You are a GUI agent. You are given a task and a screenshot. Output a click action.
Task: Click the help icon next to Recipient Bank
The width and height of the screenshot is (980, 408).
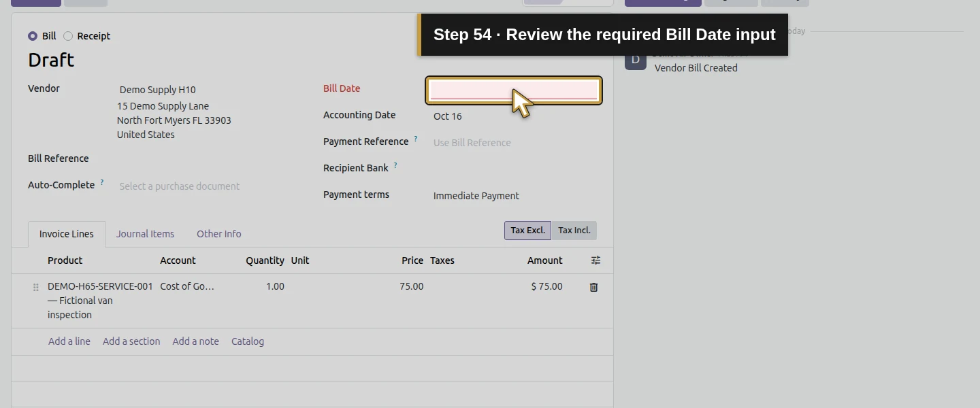(395, 165)
